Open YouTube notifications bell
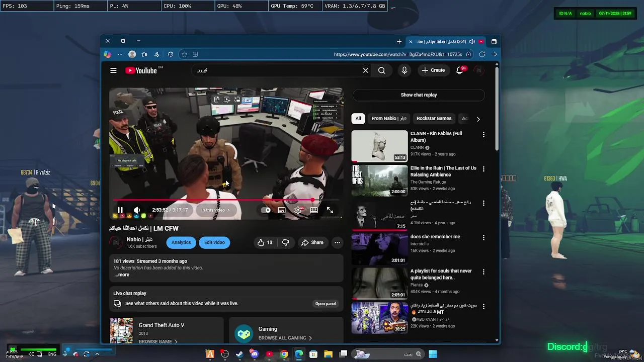This screenshot has height=362, width=644. tap(459, 70)
